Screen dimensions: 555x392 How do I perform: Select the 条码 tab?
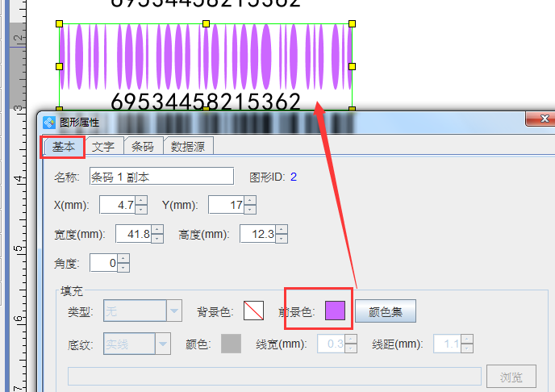[x=143, y=146]
